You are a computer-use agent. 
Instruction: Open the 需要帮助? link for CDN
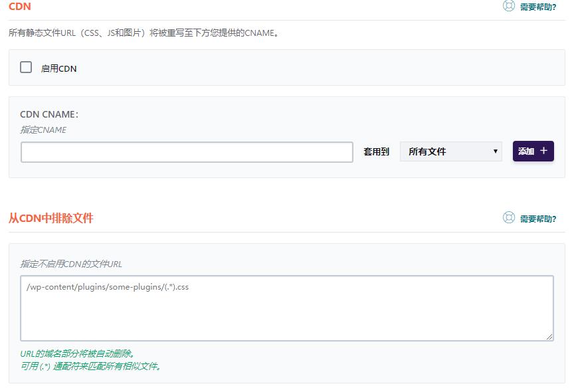pyautogui.click(x=539, y=6)
